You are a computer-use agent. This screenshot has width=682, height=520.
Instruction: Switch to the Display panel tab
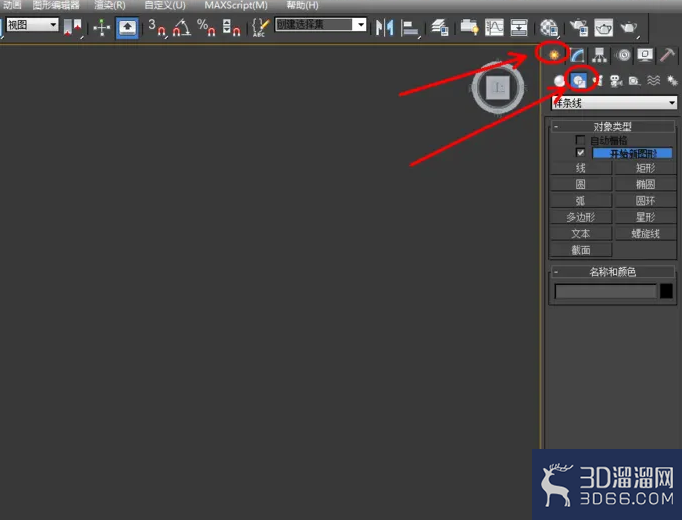[645, 55]
